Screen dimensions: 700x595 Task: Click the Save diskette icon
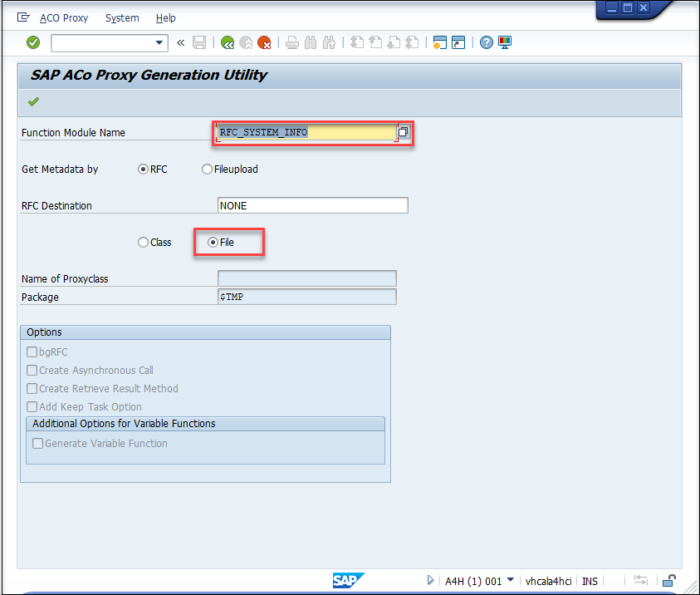[199, 42]
